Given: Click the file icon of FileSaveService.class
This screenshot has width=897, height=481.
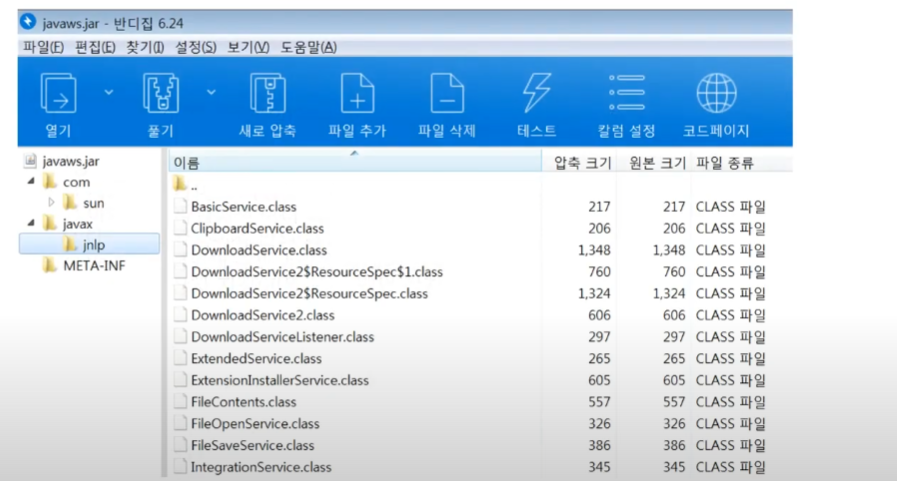Looking at the screenshot, I should tap(180, 445).
